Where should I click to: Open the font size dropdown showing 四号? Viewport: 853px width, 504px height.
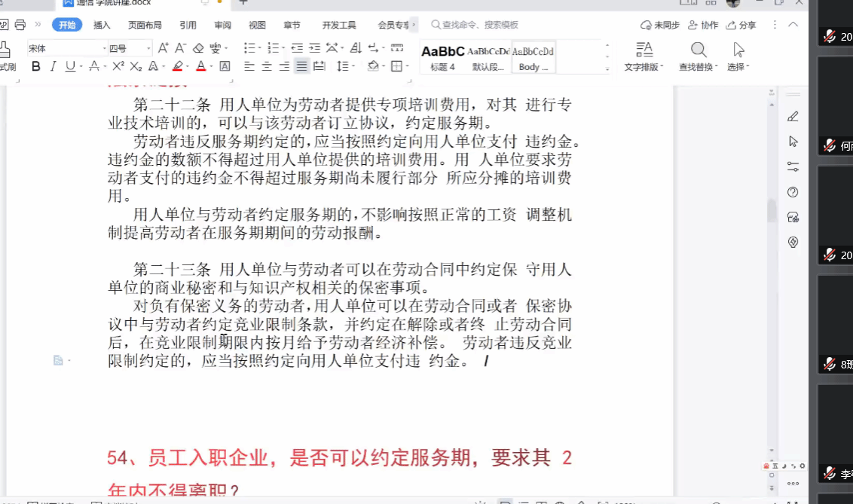coord(130,48)
